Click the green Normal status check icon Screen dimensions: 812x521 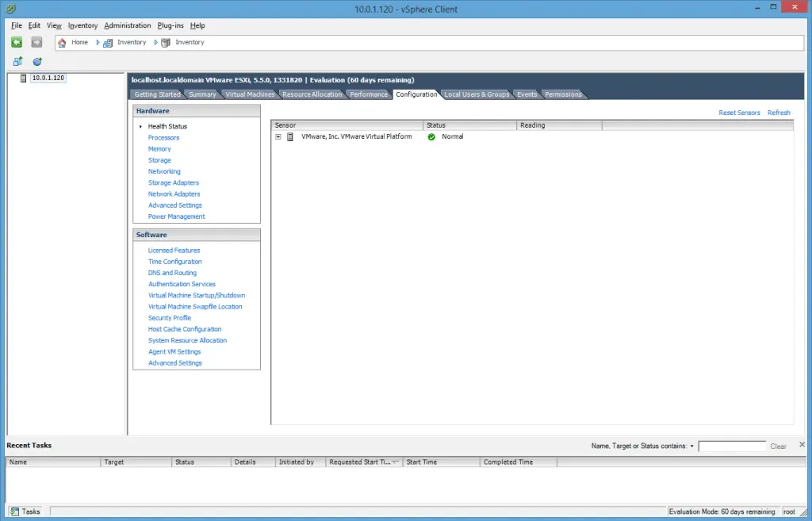click(432, 136)
